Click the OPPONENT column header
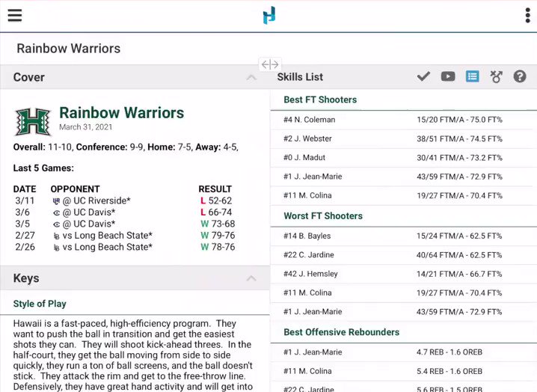This screenshot has width=537, height=392. [75, 189]
